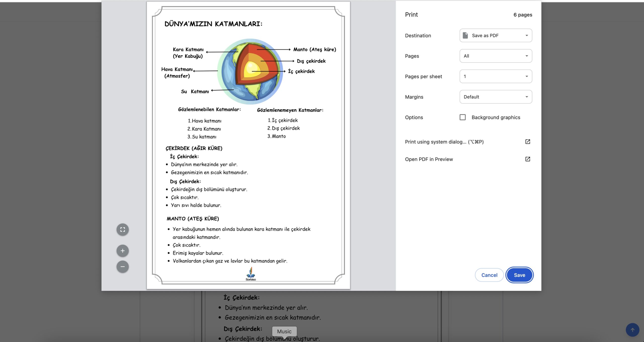Click the Music tooltip label
Viewport: 644px width, 342px height.
pyautogui.click(x=284, y=331)
